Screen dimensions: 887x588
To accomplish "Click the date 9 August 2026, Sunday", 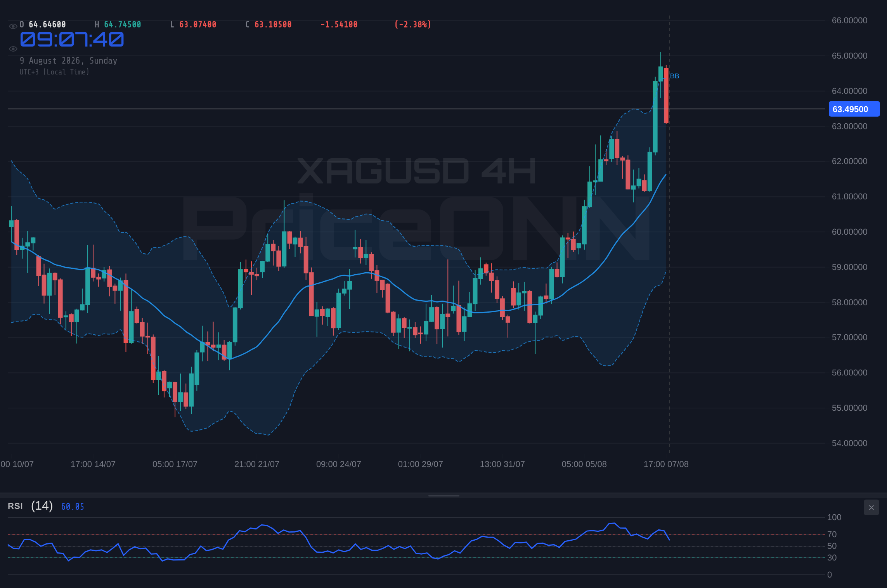I will click(68, 61).
